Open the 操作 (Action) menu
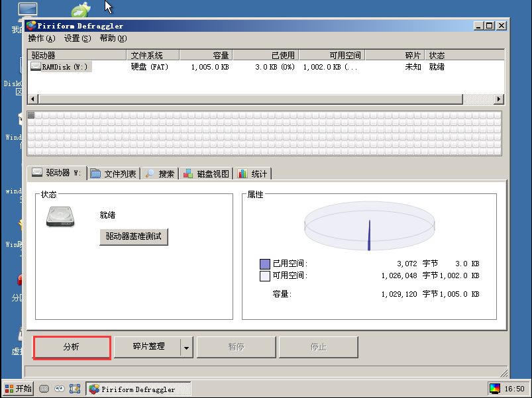 [x=41, y=38]
